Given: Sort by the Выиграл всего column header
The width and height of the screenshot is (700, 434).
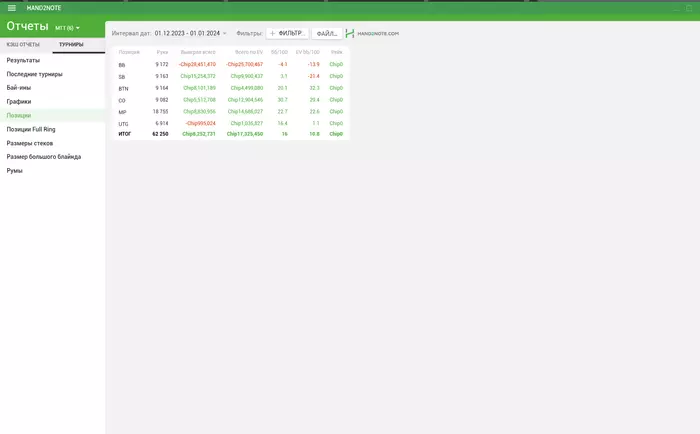Looking at the screenshot, I should (x=198, y=52).
